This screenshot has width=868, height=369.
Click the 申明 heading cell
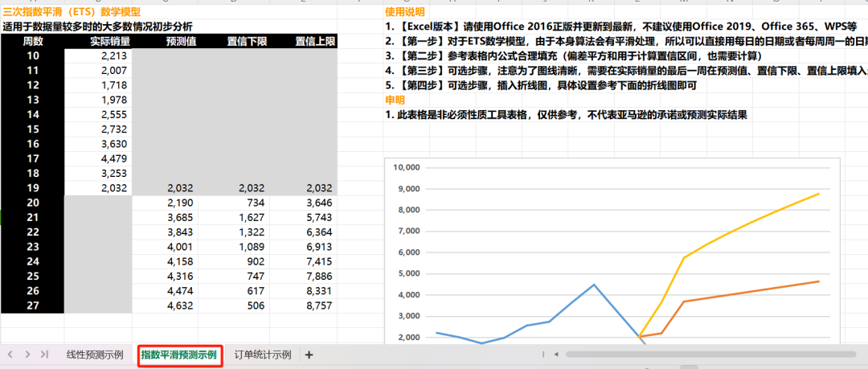coord(395,100)
